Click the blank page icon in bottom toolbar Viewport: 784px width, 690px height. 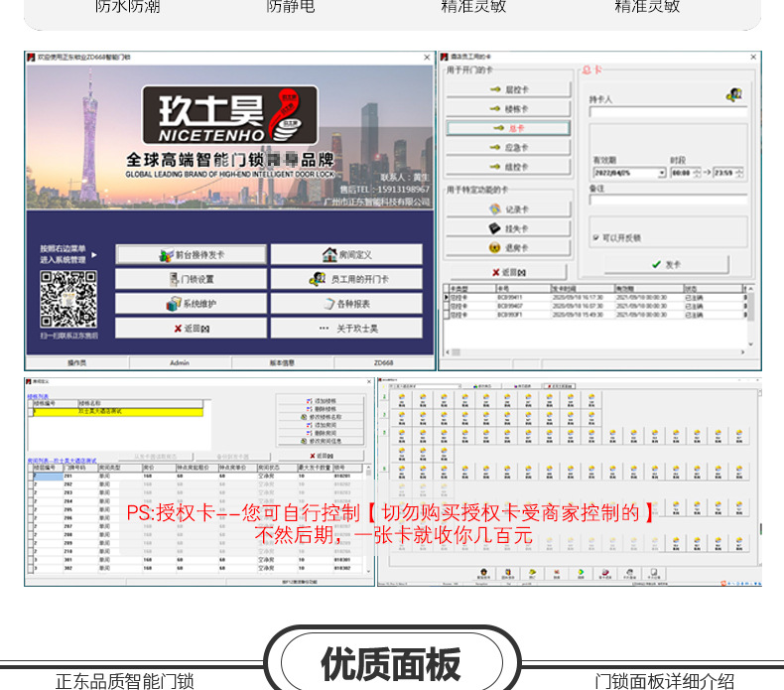(x=654, y=574)
